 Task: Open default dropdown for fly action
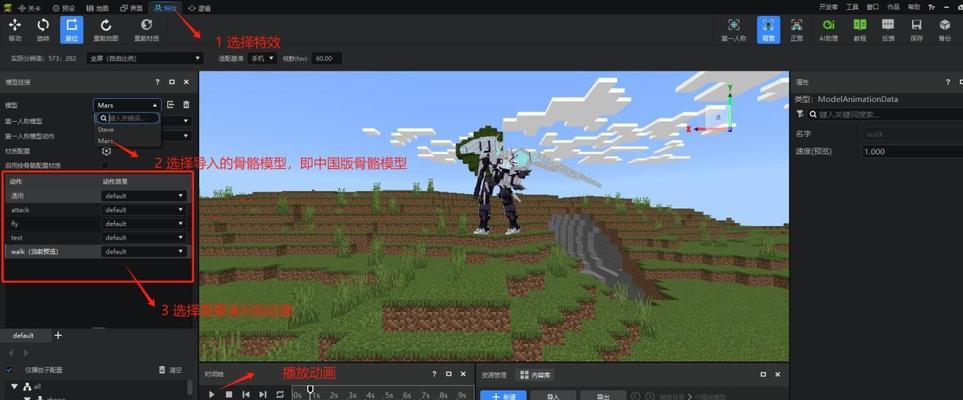click(144, 224)
